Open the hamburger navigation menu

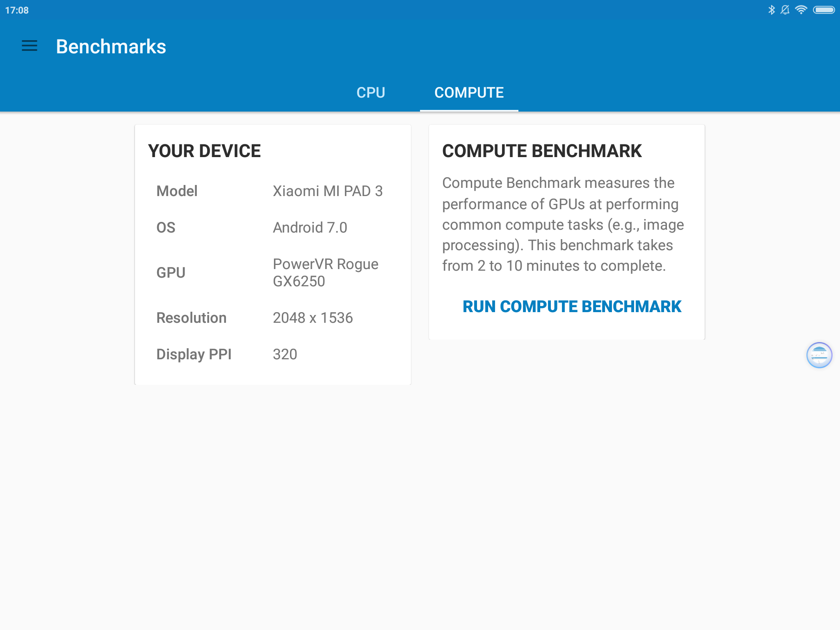30,46
